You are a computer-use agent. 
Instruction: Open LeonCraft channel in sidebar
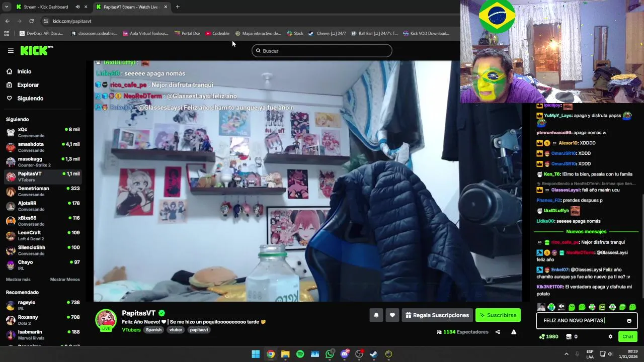(x=43, y=235)
